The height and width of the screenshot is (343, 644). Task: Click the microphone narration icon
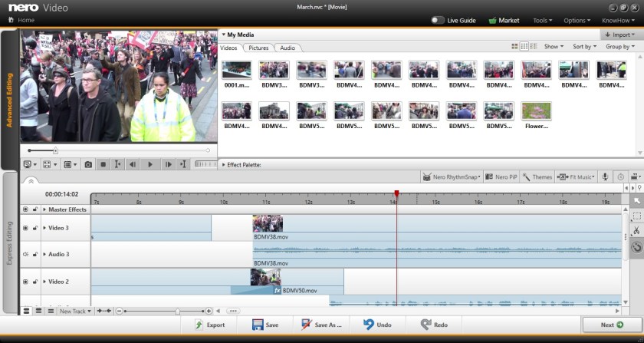[605, 177]
